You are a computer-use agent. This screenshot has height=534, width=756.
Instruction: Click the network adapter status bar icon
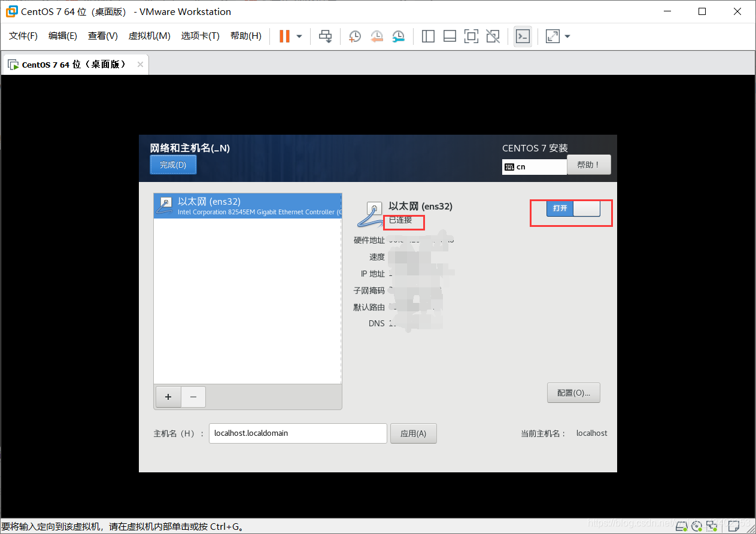[711, 527]
